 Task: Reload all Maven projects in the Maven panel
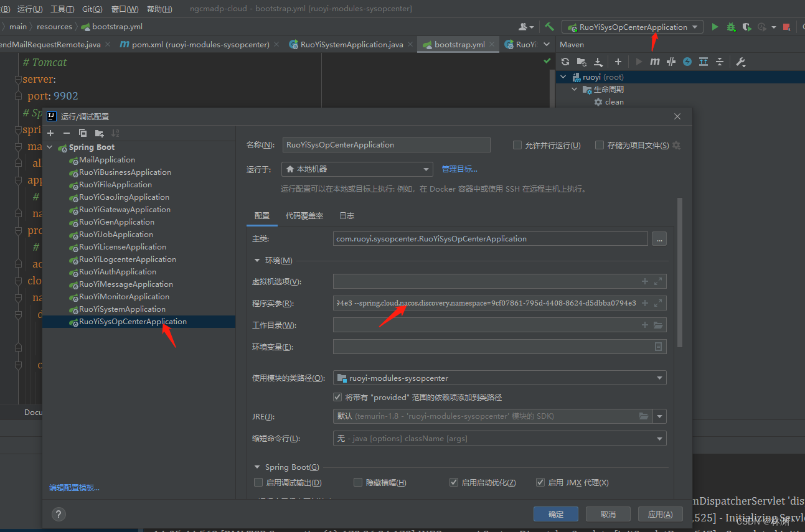pyautogui.click(x=565, y=62)
